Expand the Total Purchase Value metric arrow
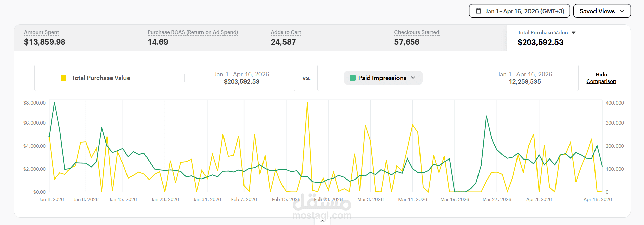Viewport: 644px width, 225px height. (574, 33)
